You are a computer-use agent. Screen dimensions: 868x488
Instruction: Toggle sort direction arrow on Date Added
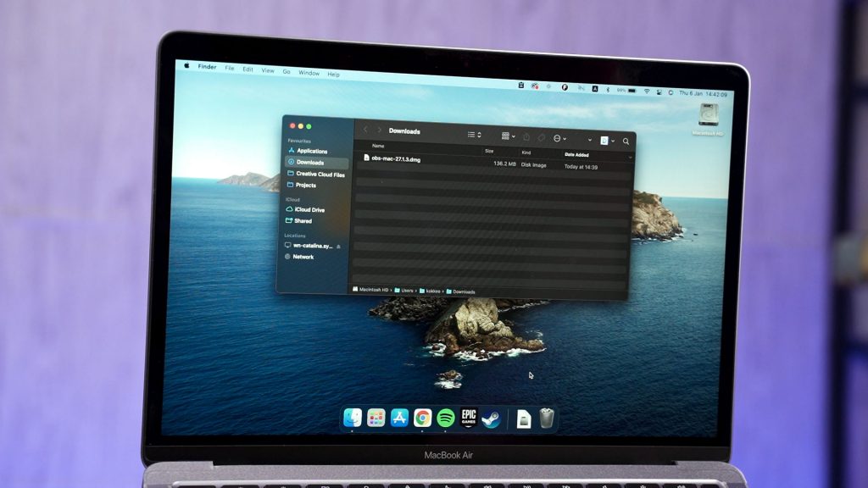coord(630,158)
